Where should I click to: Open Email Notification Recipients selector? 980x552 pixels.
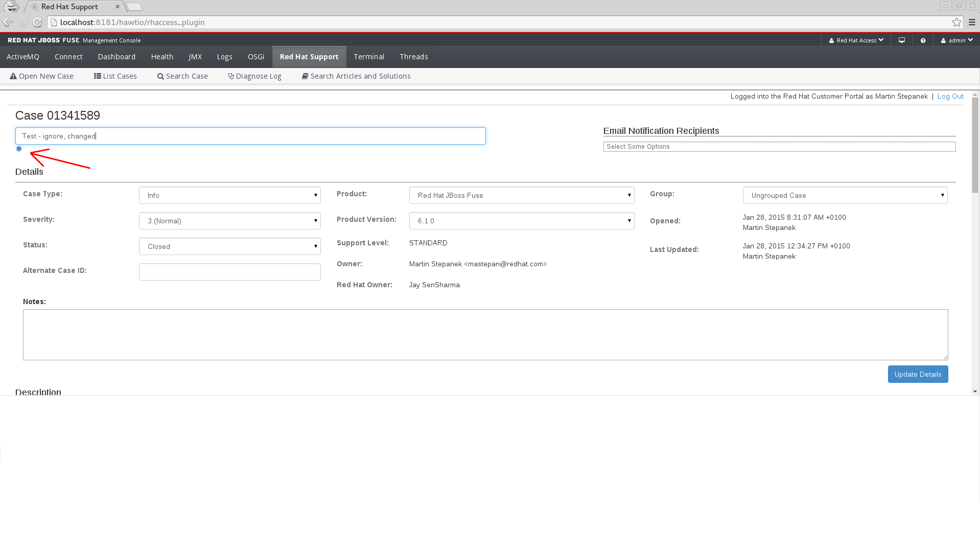tap(779, 147)
